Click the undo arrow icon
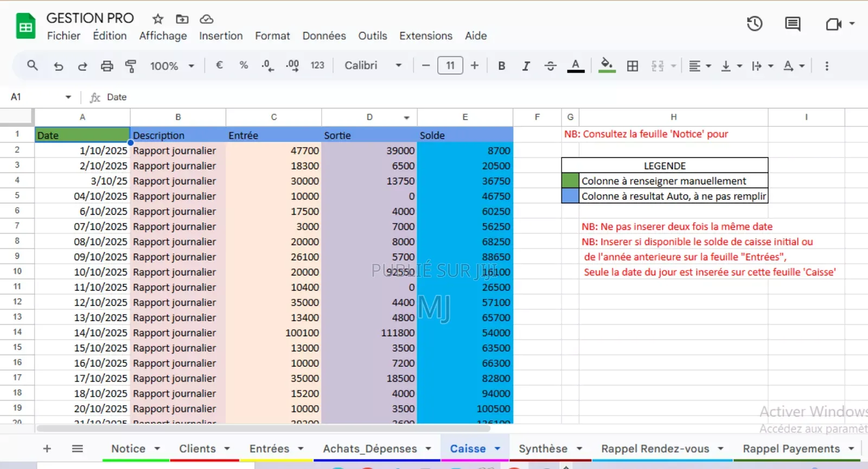The width and height of the screenshot is (868, 469). pos(58,66)
